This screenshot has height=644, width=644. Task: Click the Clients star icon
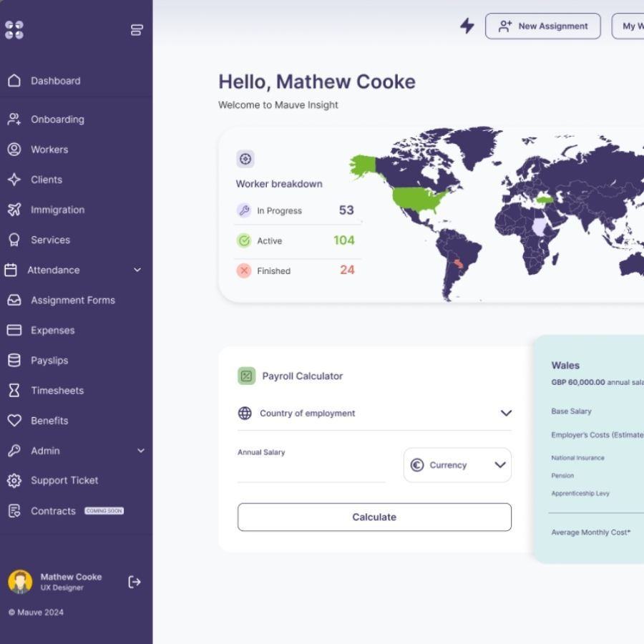coord(14,180)
